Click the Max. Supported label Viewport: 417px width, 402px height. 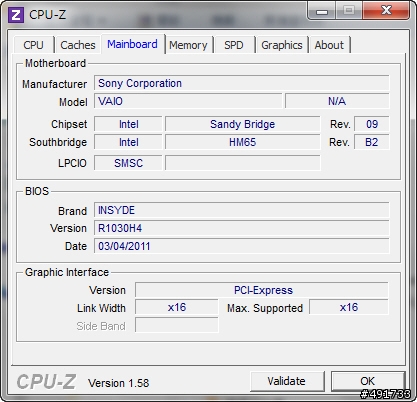click(265, 308)
